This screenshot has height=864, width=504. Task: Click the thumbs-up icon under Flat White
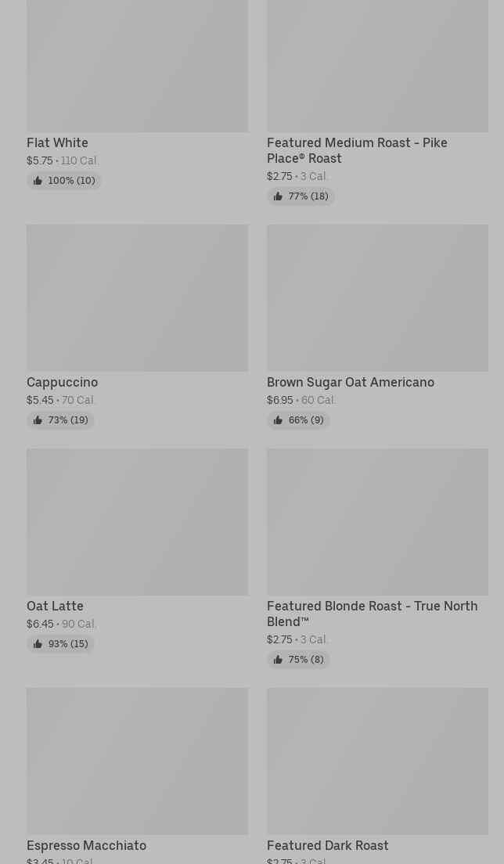pyautogui.click(x=38, y=181)
